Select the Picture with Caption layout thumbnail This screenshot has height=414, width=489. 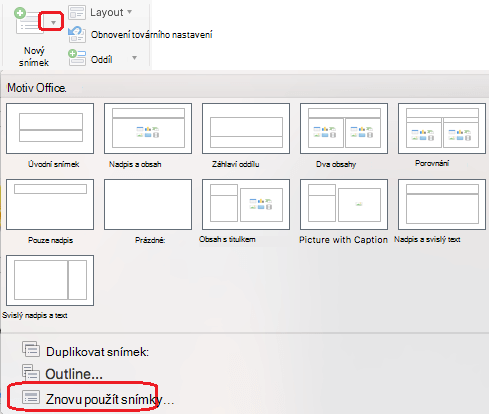tap(344, 204)
